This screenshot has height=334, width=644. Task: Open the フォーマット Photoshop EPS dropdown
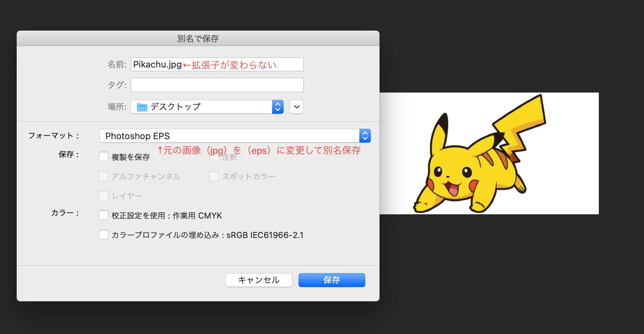click(235, 136)
